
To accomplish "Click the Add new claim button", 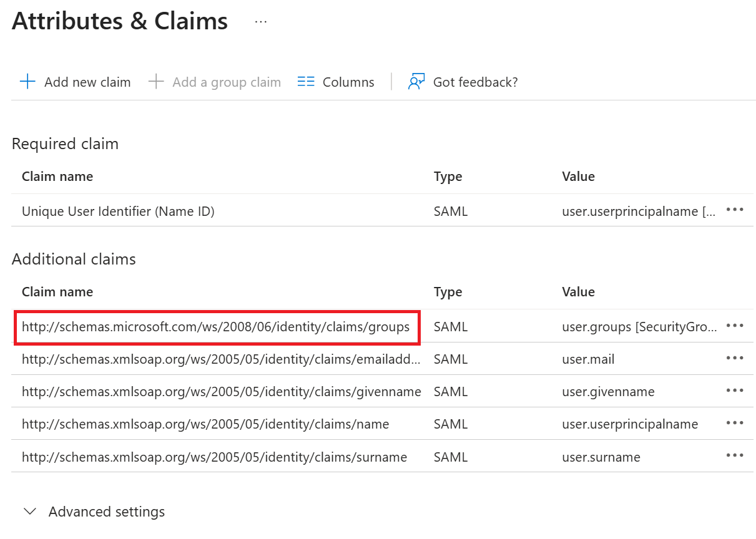I will [76, 82].
